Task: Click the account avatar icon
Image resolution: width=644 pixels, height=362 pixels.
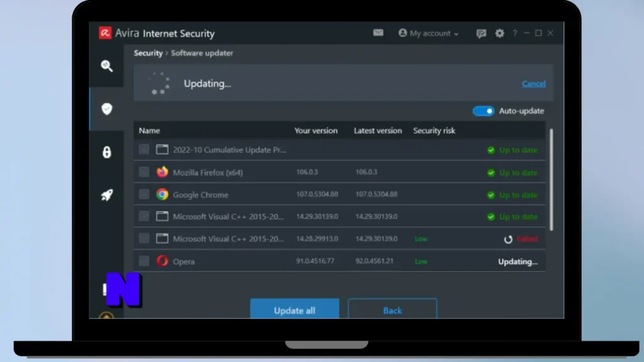Action: pos(402,33)
